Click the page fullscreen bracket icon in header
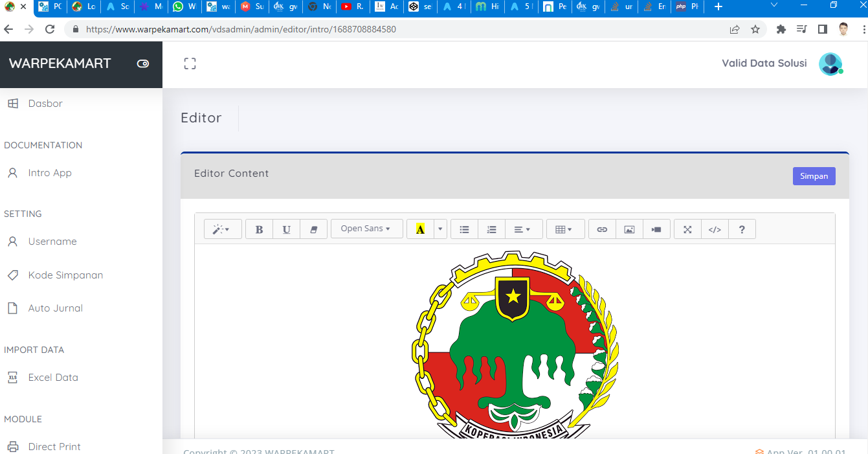Screen dimensions: 868x454 (x=190, y=63)
